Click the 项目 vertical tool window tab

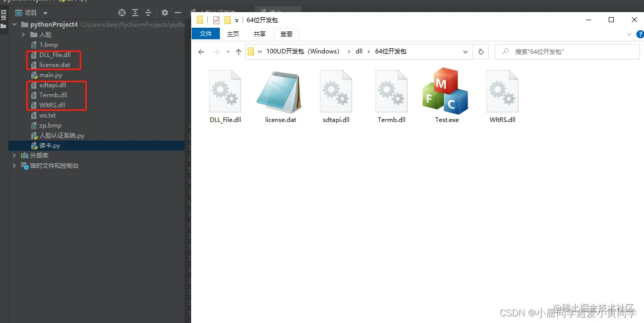pos(4,19)
